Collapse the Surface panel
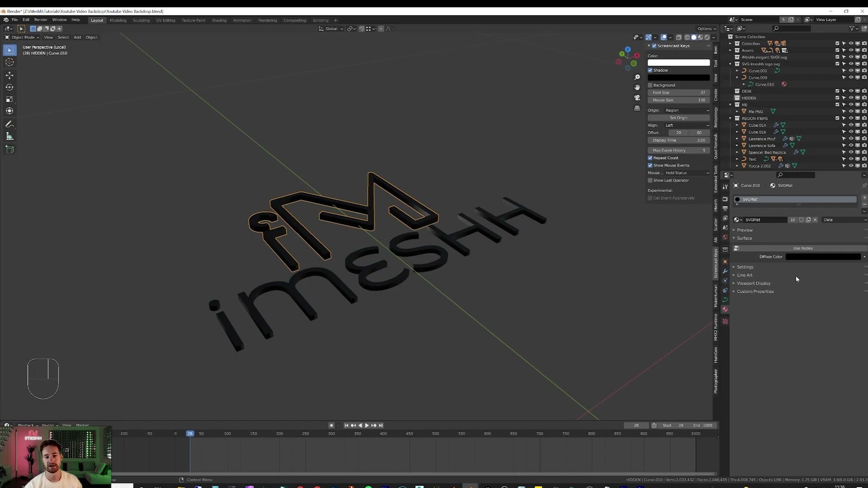 click(744, 238)
